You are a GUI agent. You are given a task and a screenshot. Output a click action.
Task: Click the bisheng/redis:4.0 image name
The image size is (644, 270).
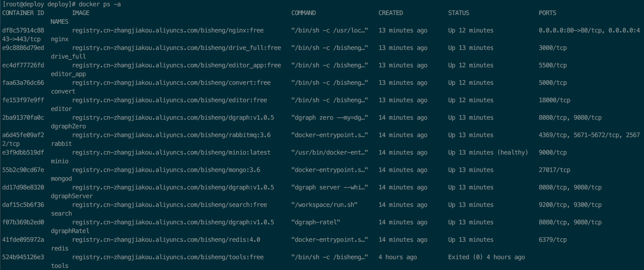tap(166, 240)
